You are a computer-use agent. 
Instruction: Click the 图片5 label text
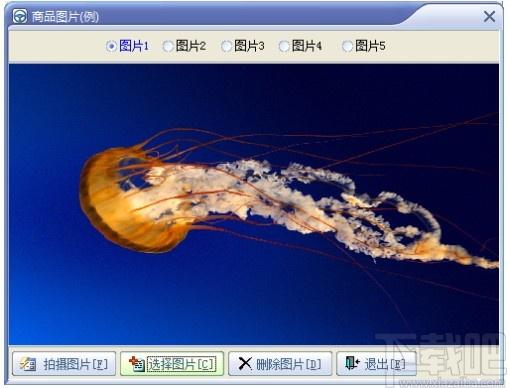(370, 46)
